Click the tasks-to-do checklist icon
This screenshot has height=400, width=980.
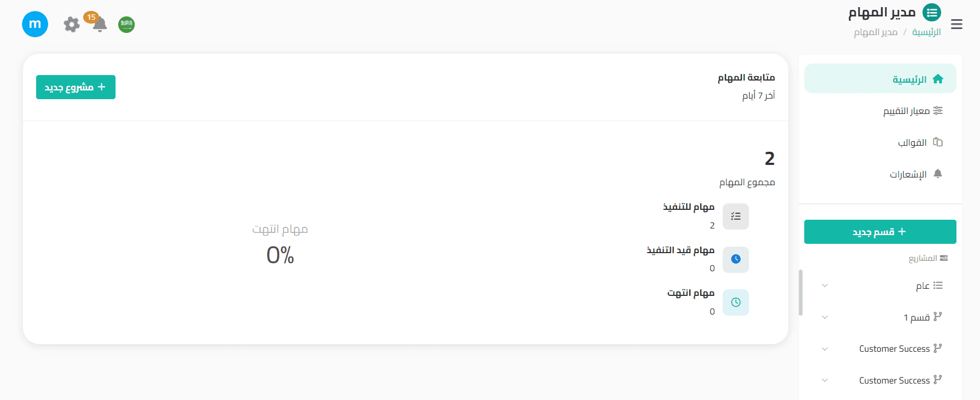735,216
